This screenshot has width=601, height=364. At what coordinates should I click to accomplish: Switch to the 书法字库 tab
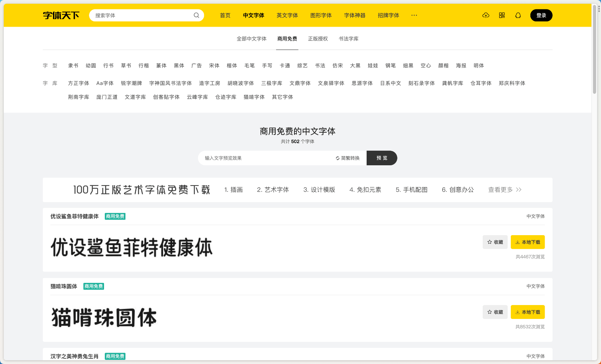(348, 39)
